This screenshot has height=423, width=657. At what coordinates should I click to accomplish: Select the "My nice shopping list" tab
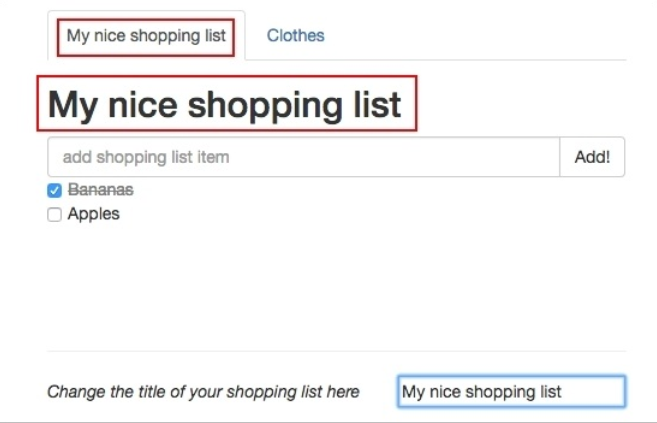click(x=146, y=36)
